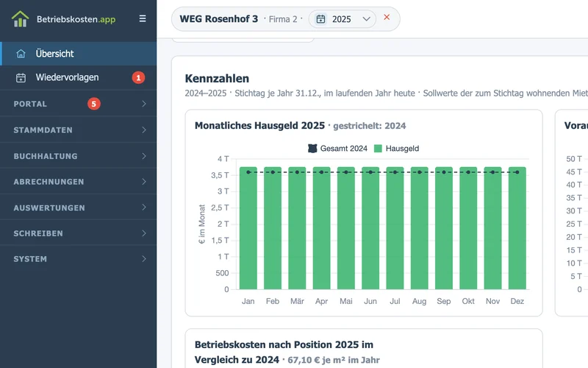Toggle the Hausgeld legend entry
The width and height of the screenshot is (588, 368).
pyautogui.click(x=396, y=149)
